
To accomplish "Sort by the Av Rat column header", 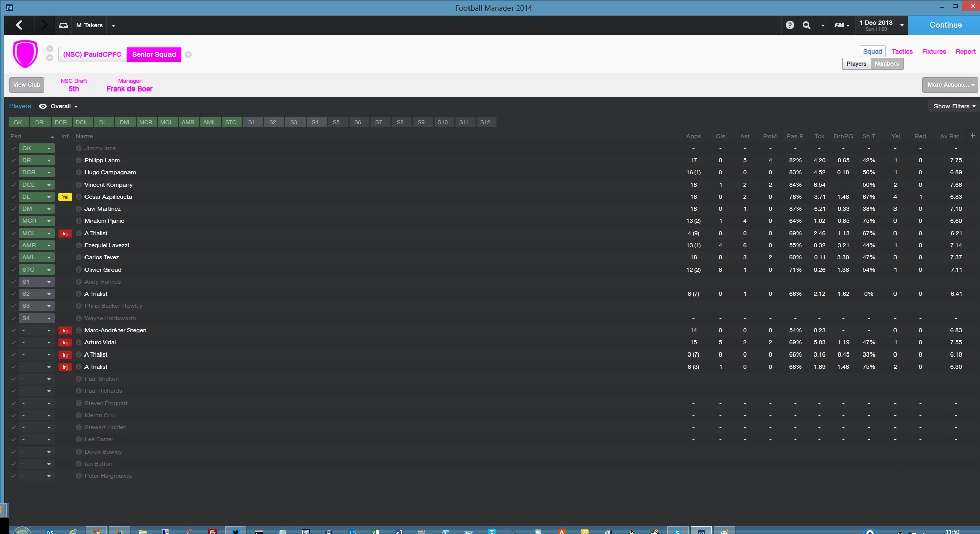I will [x=949, y=136].
